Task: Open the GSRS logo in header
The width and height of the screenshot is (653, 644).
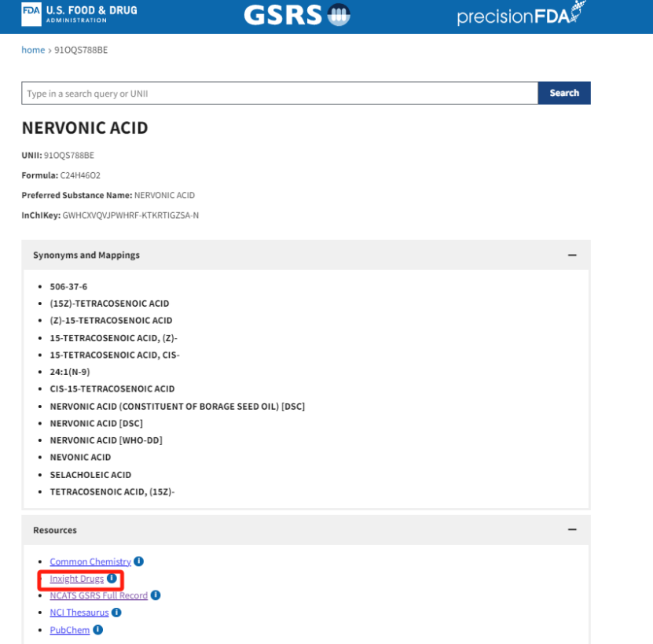Action: [296, 15]
